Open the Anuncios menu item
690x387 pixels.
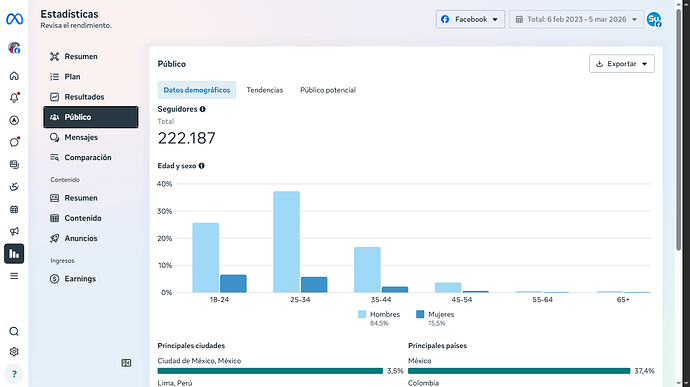point(91,239)
